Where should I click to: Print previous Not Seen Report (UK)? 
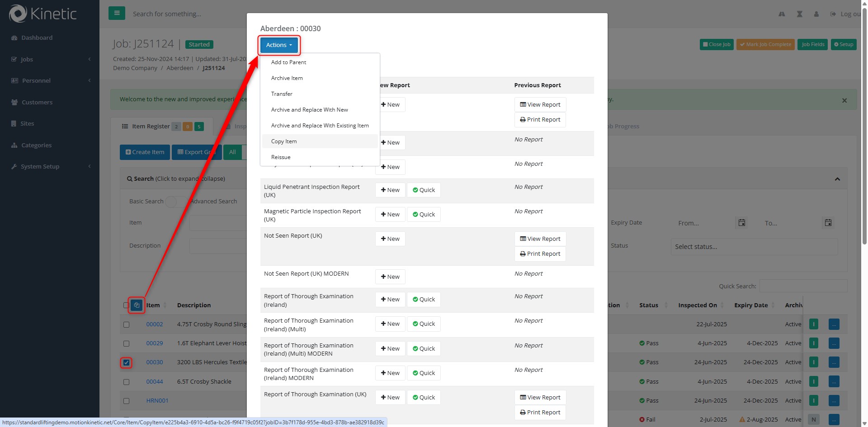540,254
